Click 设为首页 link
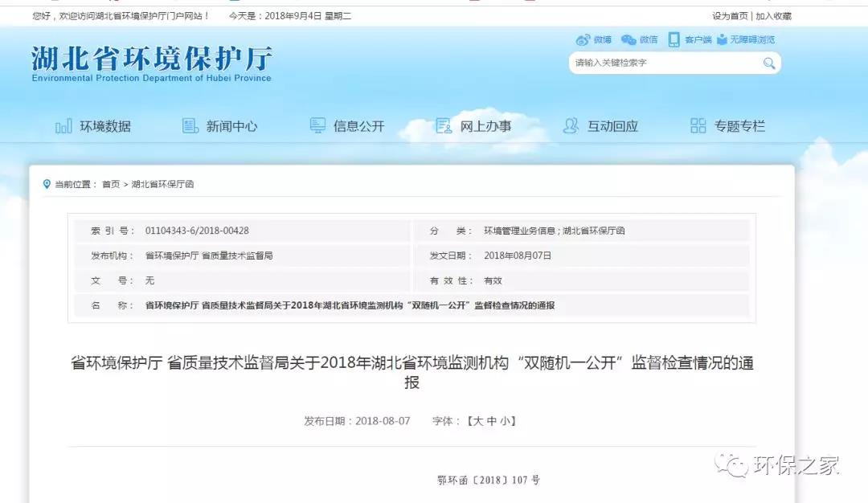 (730, 16)
